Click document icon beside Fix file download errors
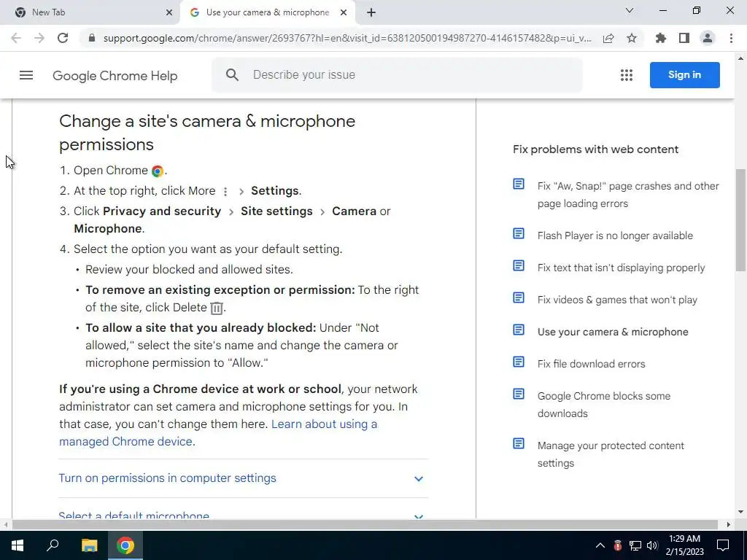 519,362
